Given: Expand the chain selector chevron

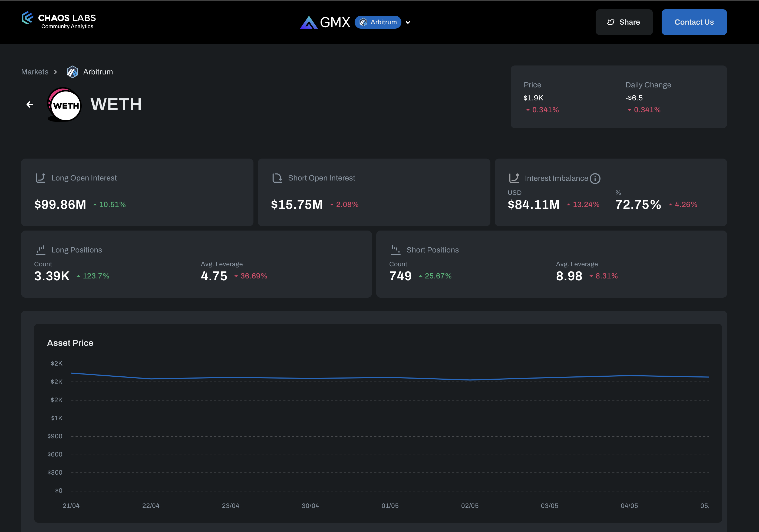Looking at the screenshot, I should tap(408, 22).
